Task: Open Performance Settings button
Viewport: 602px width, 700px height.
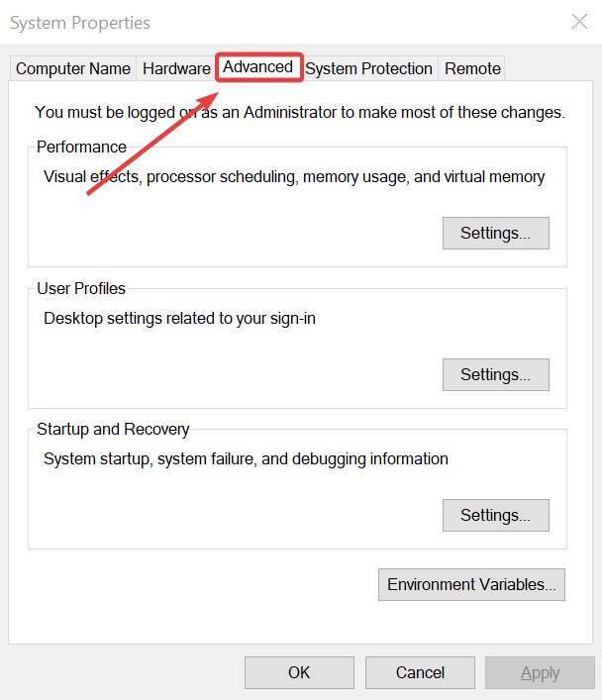Action: click(496, 233)
